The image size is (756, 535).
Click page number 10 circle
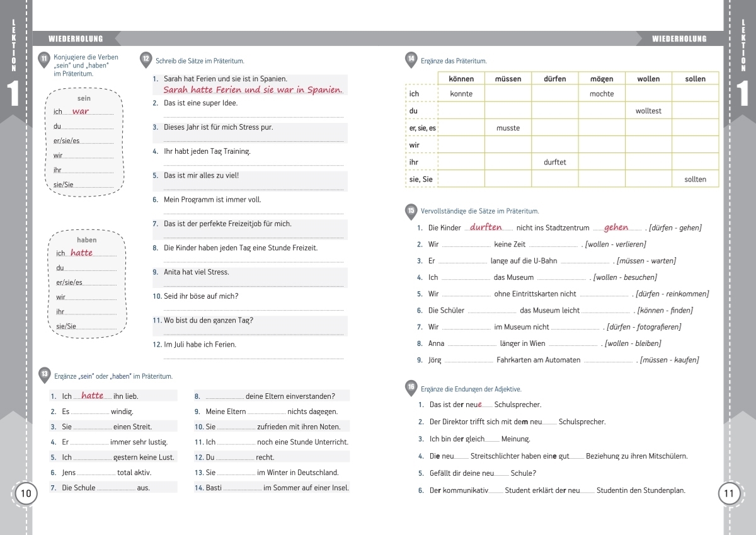pyautogui.click(x=25, y=493)
